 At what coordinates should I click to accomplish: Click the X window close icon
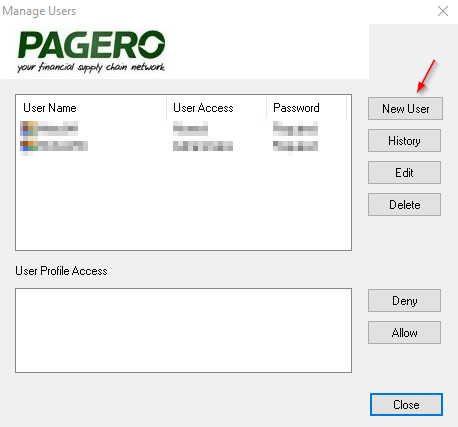(443, 11)
